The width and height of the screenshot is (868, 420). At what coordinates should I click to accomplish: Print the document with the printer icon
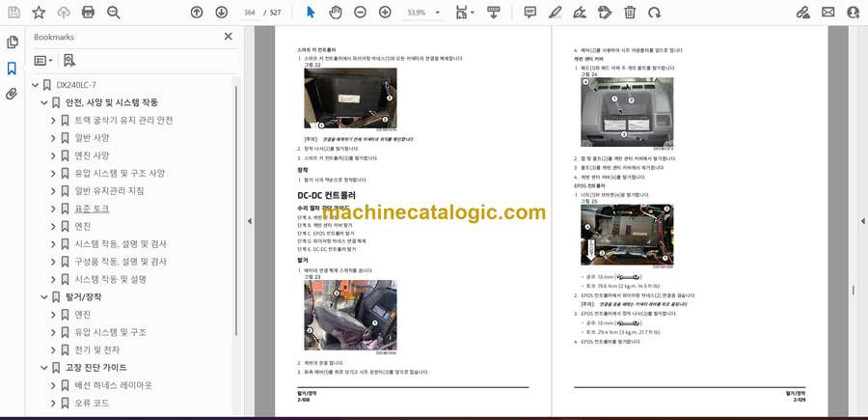[88, 13]
